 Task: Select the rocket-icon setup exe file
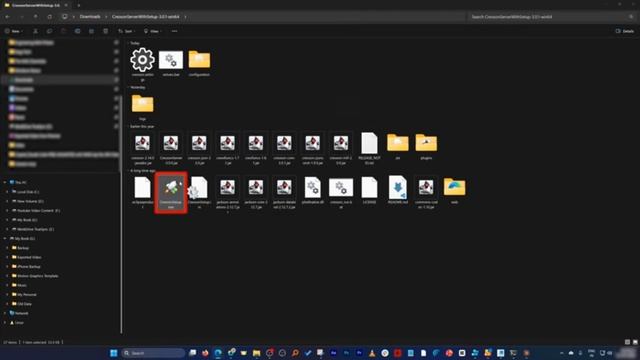pyautogui.click(x=171, y=192)
